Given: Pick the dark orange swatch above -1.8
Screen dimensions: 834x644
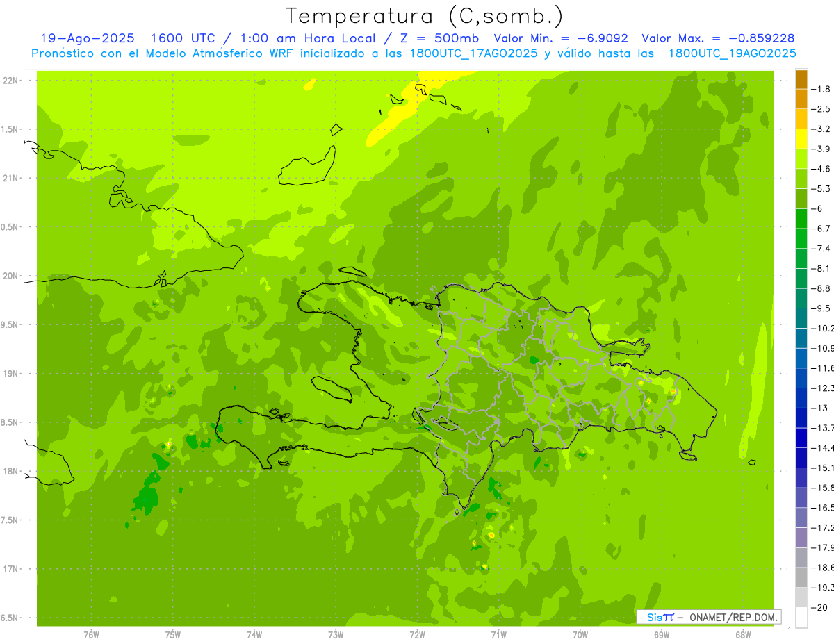Looking at the screenshot, I should [802, 79].
